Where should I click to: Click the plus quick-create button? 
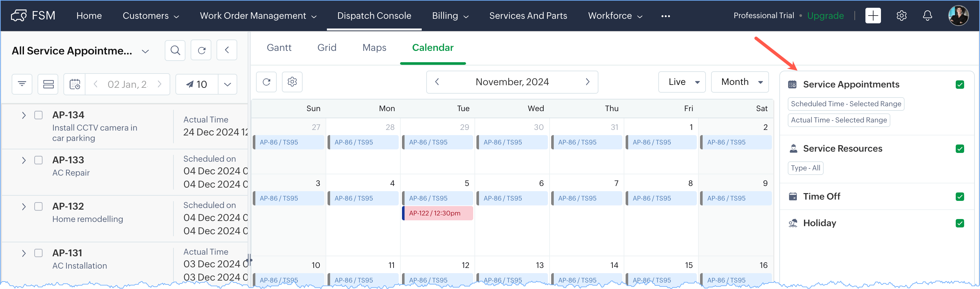873,16
